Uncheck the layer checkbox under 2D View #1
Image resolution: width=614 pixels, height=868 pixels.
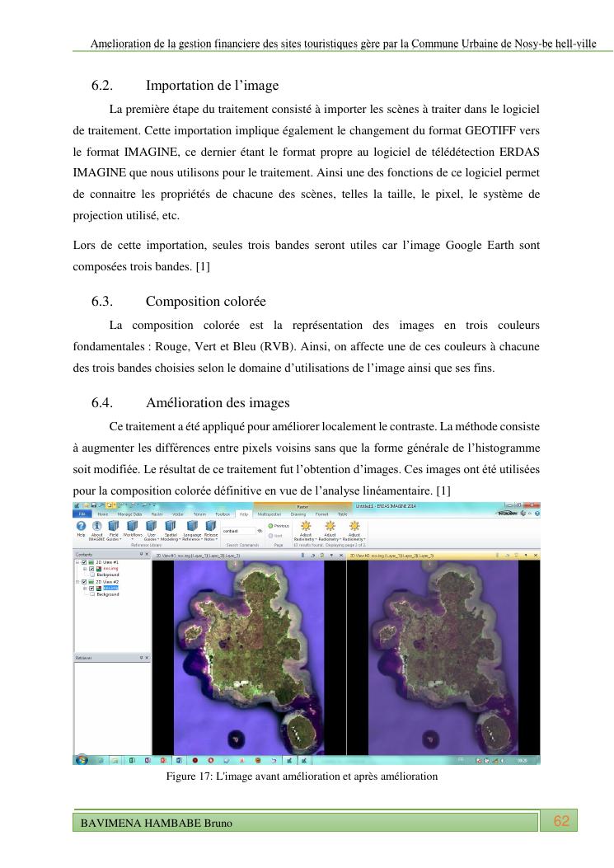pos(91,568)
